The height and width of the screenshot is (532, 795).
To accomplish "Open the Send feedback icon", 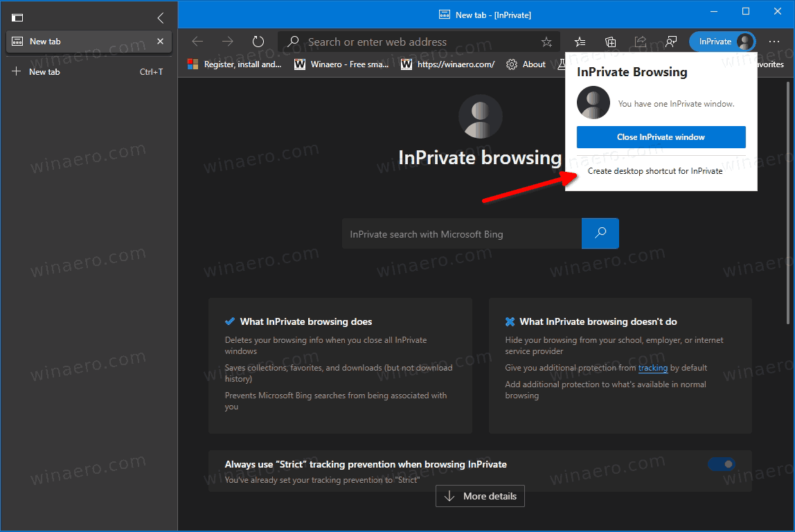I will 671,42.
